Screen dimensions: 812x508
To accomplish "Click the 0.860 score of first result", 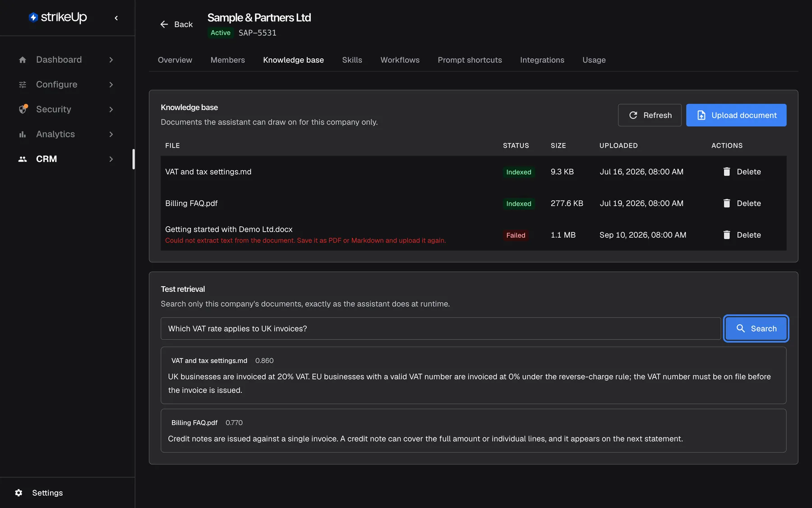I will click(264, 360).
